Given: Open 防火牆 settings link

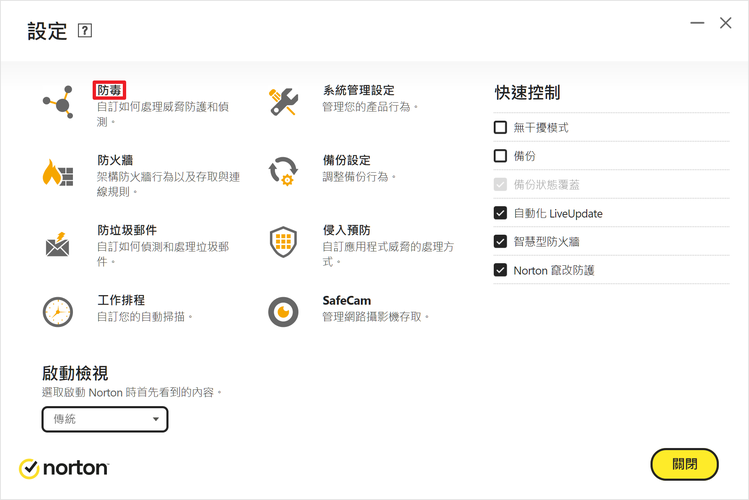Looking at the screenshot, I should pos(115,160).
